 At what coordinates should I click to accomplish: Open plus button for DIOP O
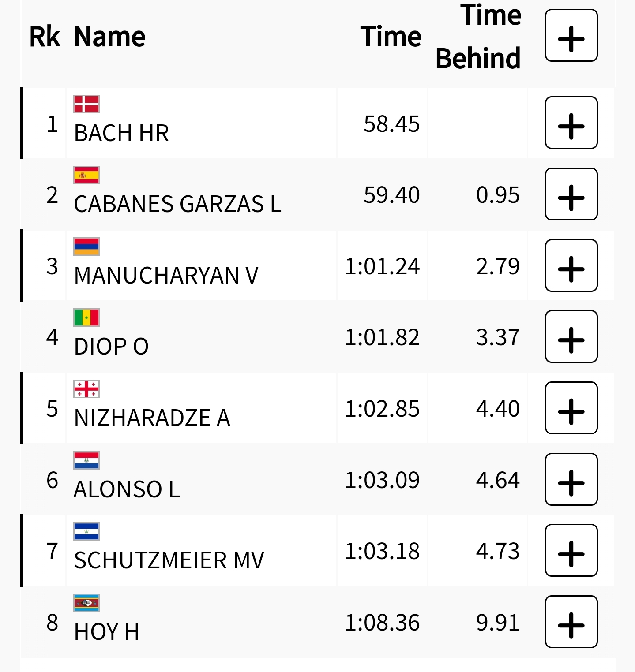tap(571, 336)
